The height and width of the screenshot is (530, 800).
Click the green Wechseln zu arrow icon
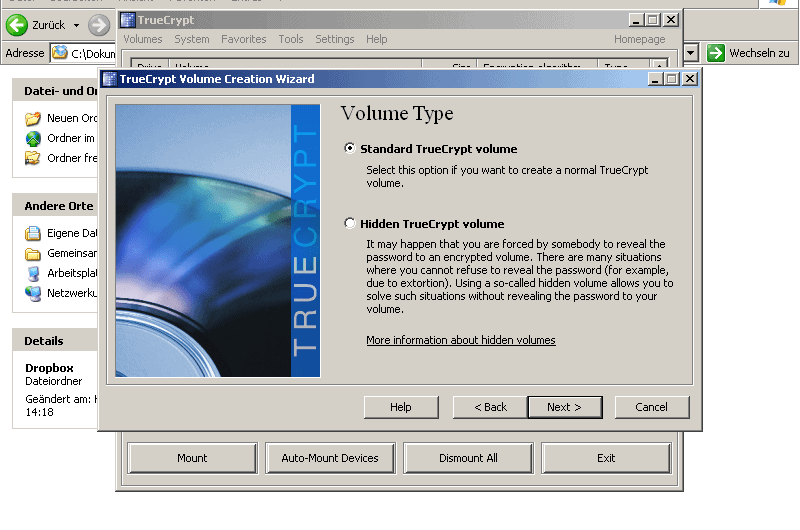coord(715,53)
